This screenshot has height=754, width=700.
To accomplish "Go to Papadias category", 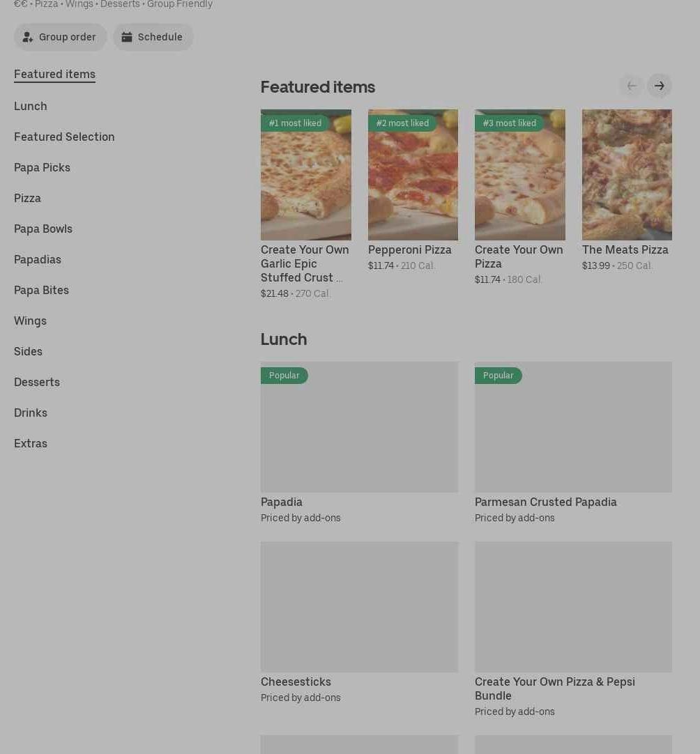I will [x=38, y=259].
